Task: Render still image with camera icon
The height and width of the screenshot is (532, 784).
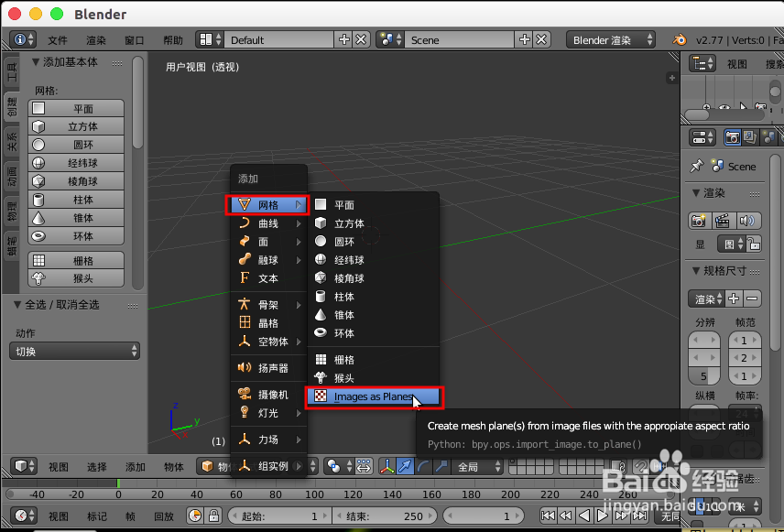Action: [x=699, y=221]
